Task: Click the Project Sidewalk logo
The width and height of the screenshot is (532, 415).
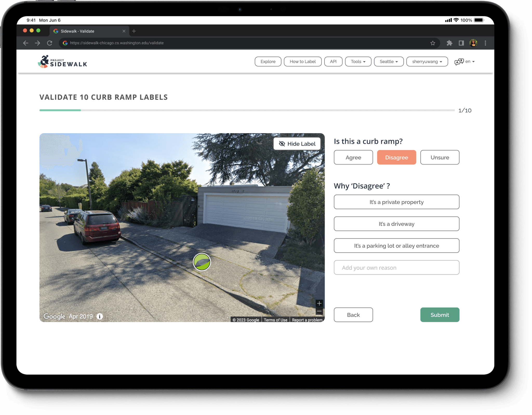Action: [x=62, y=62]
